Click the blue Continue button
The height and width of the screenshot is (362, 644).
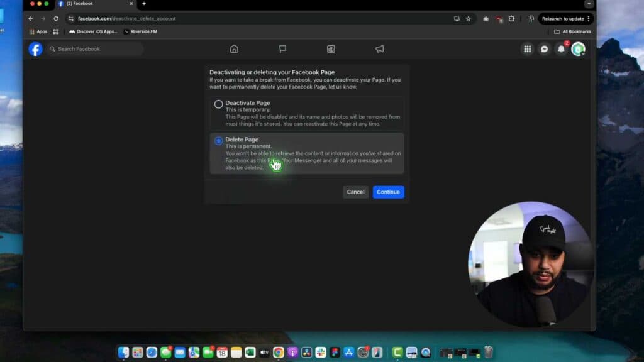388,192
